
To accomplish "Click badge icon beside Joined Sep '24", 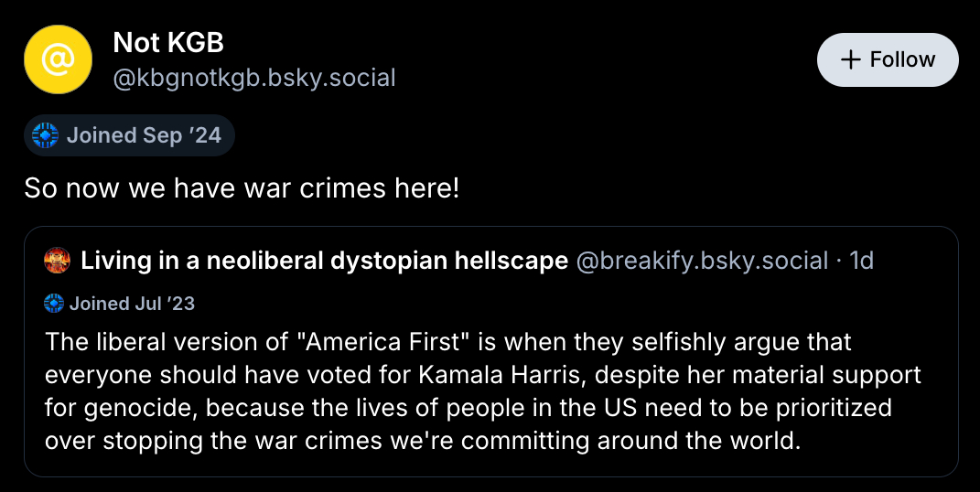I will click(45, 135).
